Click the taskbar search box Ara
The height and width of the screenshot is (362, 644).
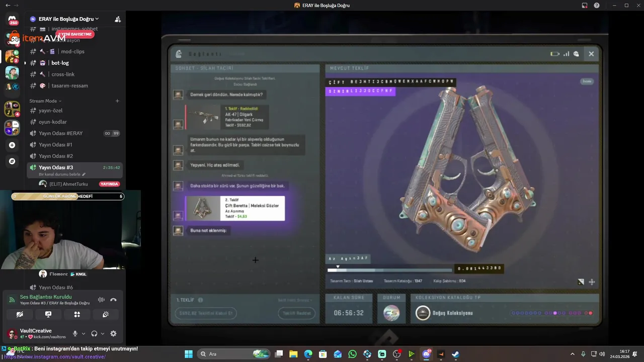click(234, 354)
